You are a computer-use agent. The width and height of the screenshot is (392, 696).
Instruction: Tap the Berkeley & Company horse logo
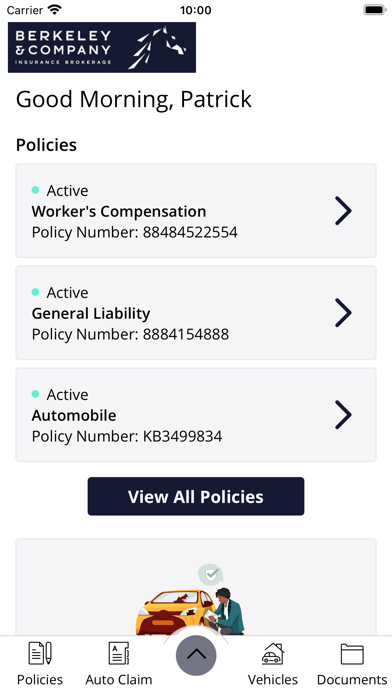pos(102,47)
